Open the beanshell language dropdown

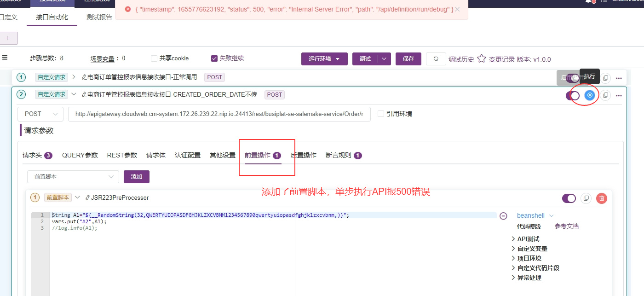534,215
